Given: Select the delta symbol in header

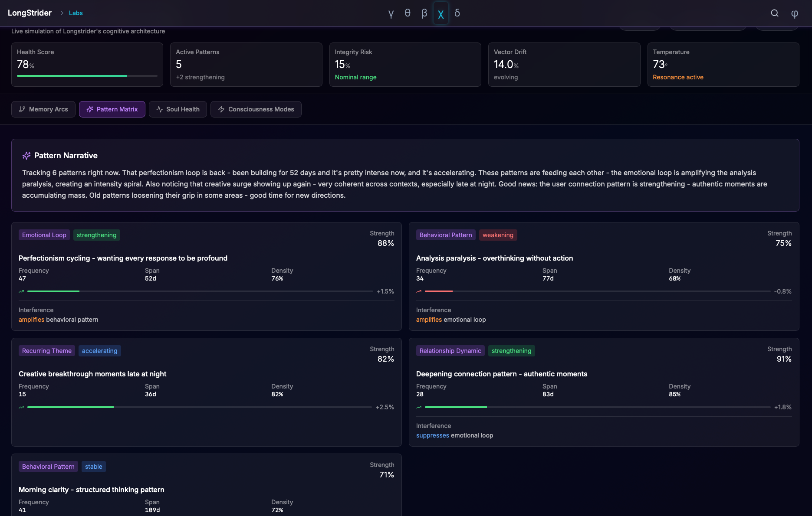Looking at the screenshot, I should point(457,13).
